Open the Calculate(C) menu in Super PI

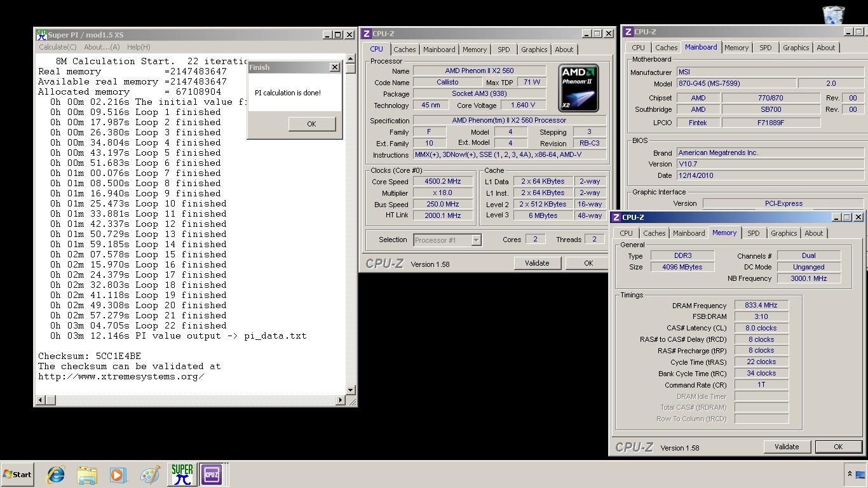[x=57, y=47]
